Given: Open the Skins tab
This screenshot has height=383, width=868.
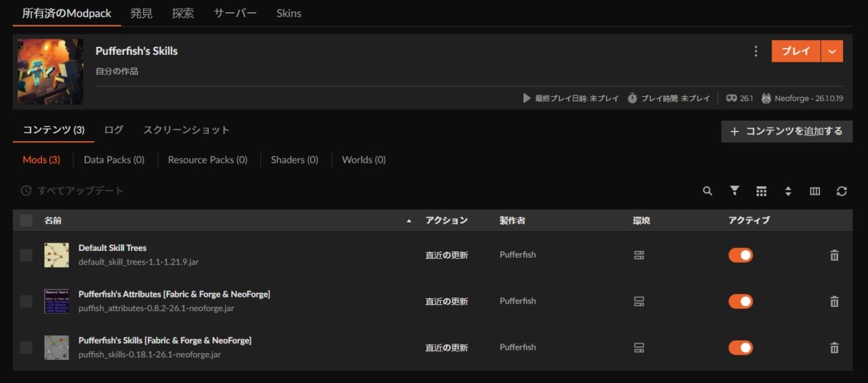Looking at the screenshot, I should (x=289, y=13).
